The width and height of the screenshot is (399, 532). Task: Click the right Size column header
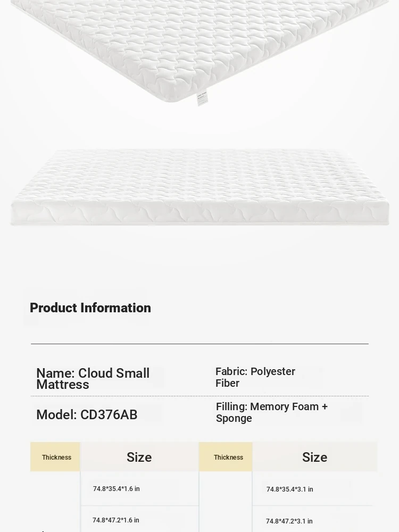(314, 458)
